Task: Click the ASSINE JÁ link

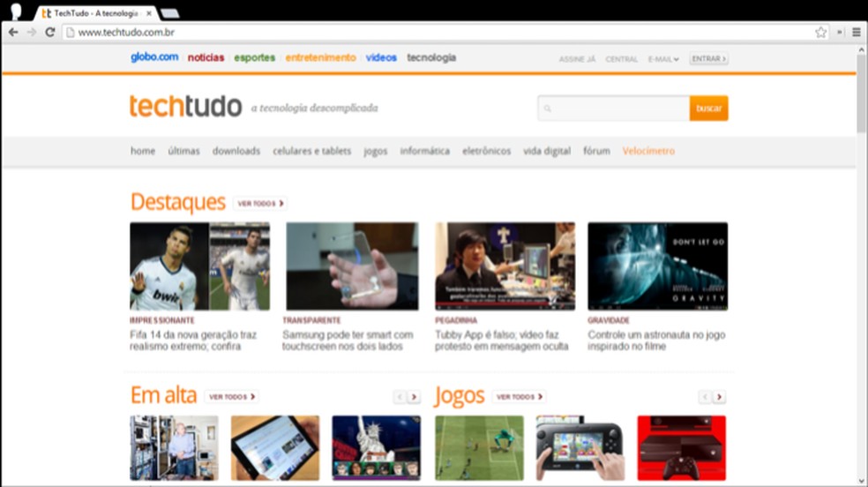Action: pyautogui.click(x=577, y=59)
